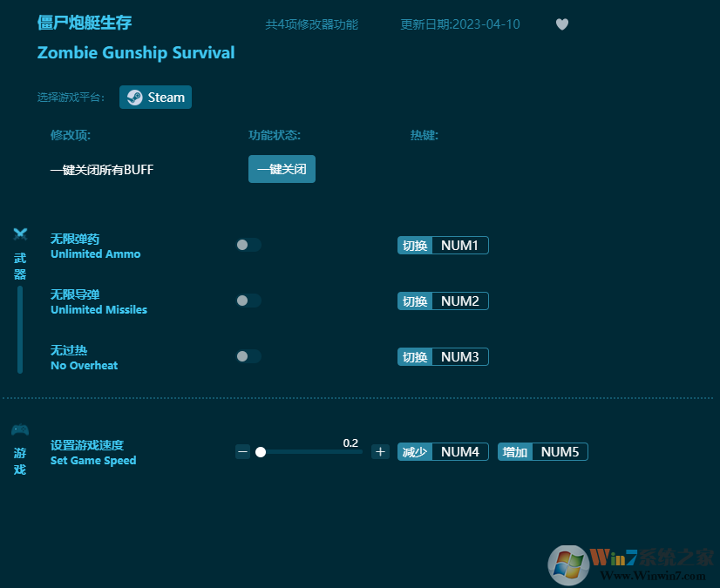Viewport: 720px width, 588px height.
Task: Select the Steam platform icon
Action: [x=155, y=97]
